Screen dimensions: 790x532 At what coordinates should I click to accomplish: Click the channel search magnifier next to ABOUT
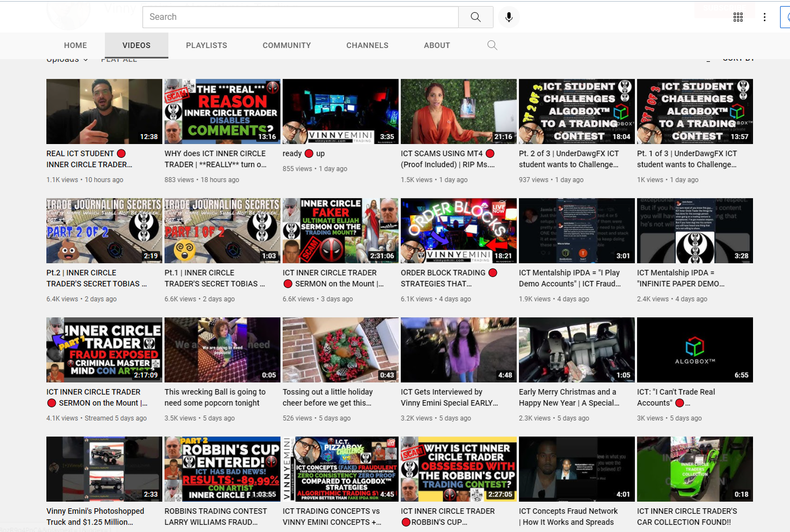[492, 45]
